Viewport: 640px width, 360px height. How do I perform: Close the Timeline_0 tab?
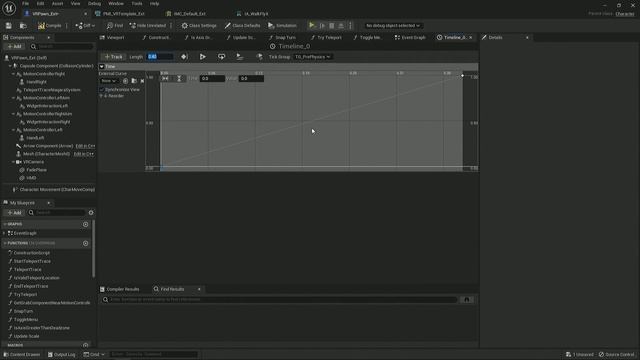[x=471, y=37]
